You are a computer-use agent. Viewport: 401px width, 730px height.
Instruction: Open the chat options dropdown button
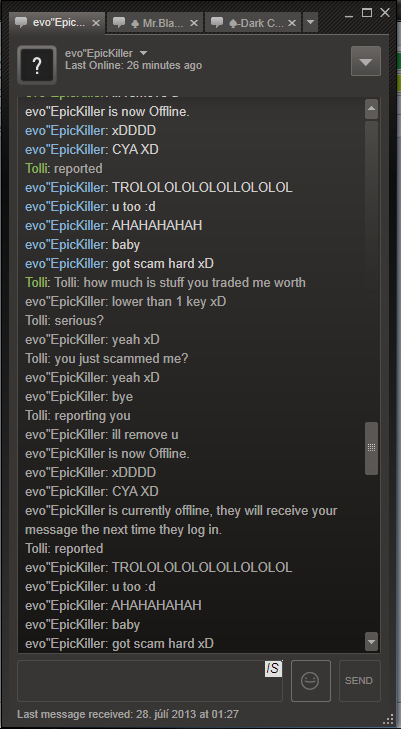[366, 61]
